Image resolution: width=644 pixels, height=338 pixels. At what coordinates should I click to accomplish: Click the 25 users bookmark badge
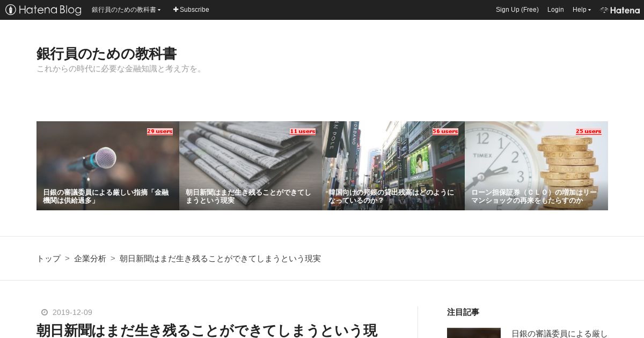pos(589,131)
